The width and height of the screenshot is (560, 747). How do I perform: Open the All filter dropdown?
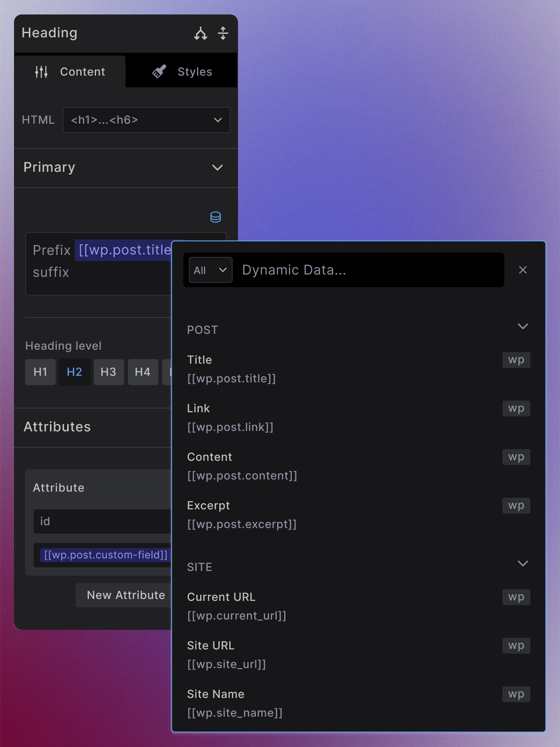[210, 270]
